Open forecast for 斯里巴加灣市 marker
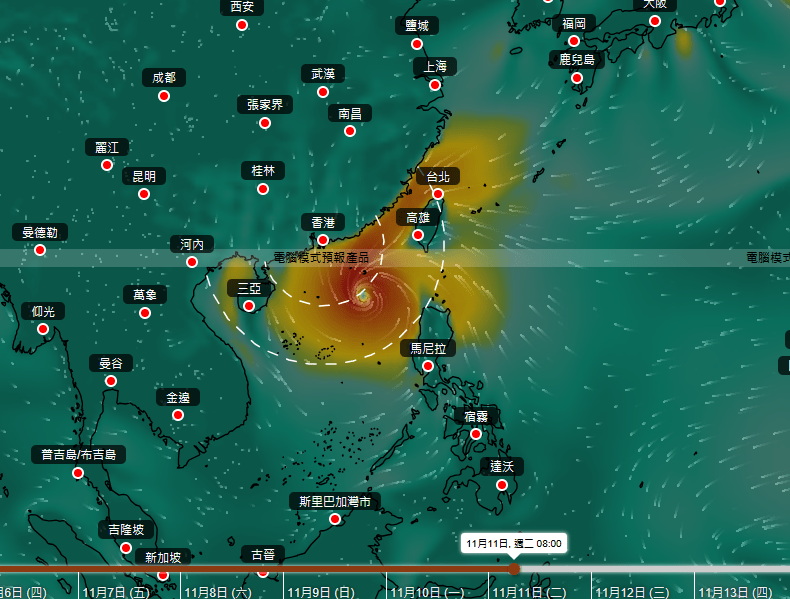The width and height of the screenshot is (790, 599). coord(335,519)
